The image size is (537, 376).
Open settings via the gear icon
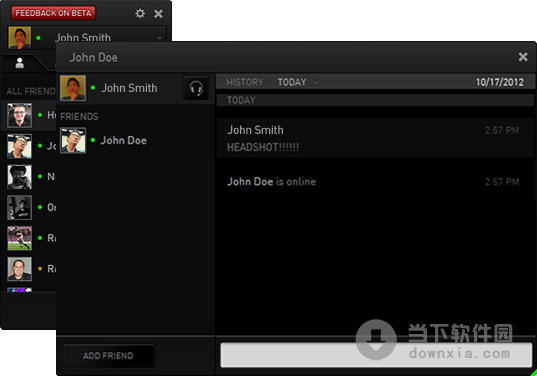[x=140, y=13]
